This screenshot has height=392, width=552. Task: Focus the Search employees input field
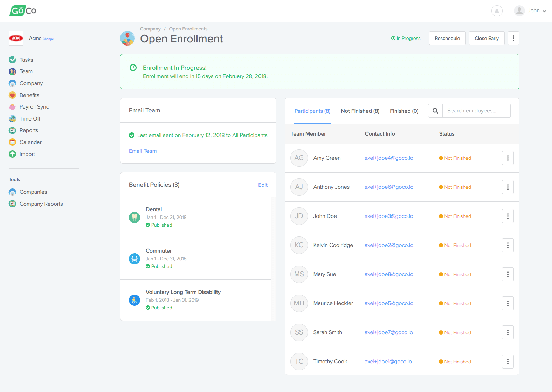click(x=476, y=111)
